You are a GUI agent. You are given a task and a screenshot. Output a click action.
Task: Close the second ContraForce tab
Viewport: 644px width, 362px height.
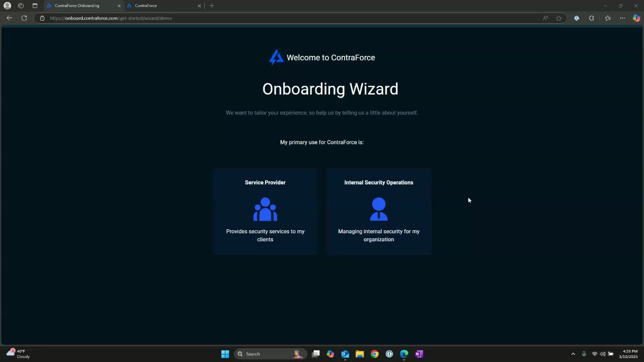199,6
